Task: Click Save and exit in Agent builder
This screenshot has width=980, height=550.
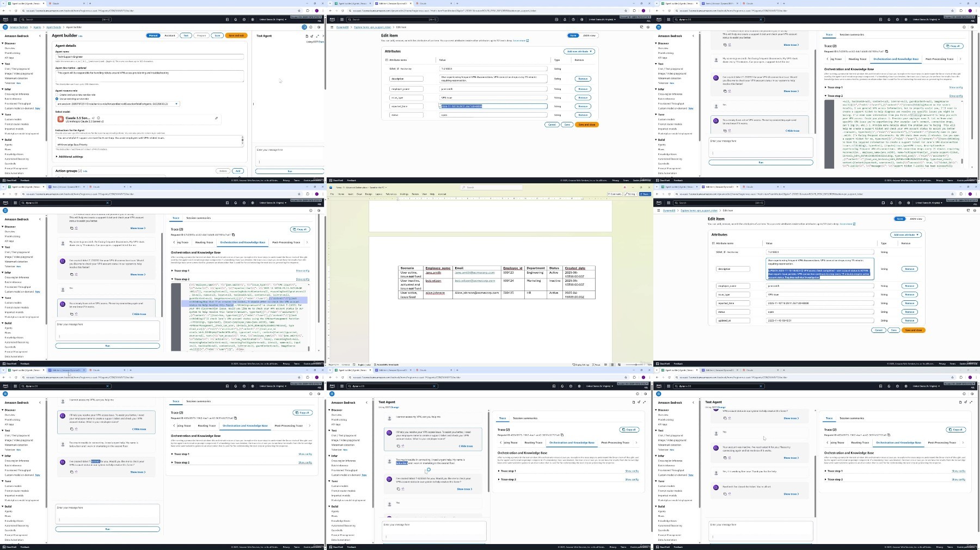Action: (236, 35)
